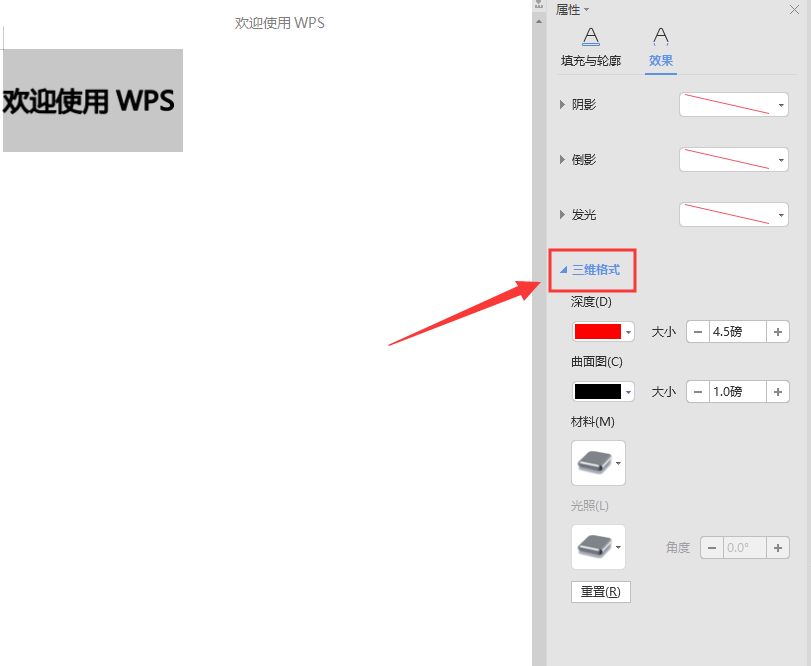Click the 欢迎使用 WPS header text

[x=280, y=23]
